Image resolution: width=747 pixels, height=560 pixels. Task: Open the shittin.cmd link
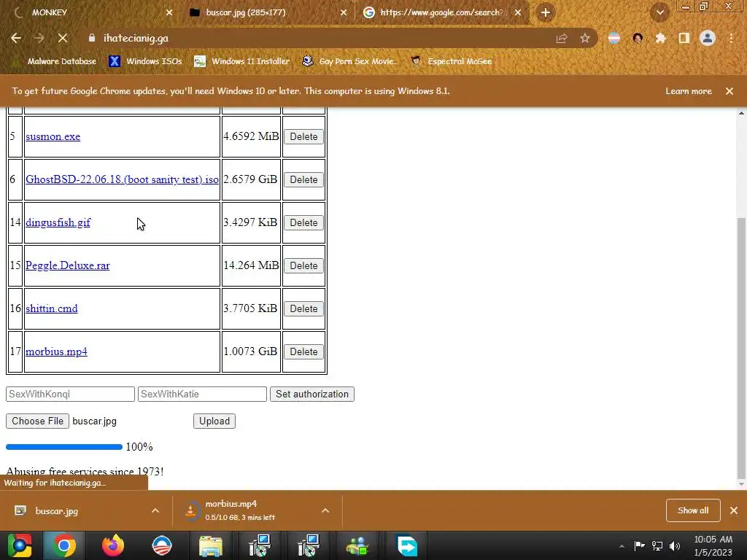[x=52, y=308]
